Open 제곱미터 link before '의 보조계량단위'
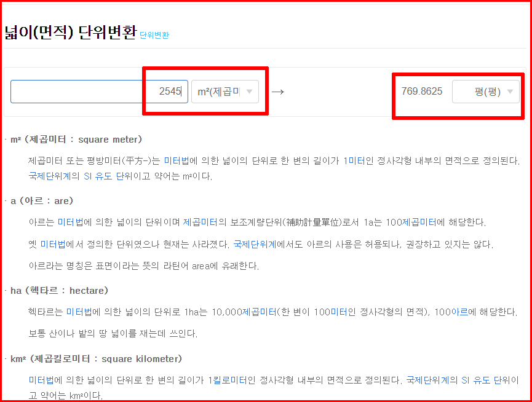Image resolution: width=532 pixels, height=402 pixels. pos(200,222)
